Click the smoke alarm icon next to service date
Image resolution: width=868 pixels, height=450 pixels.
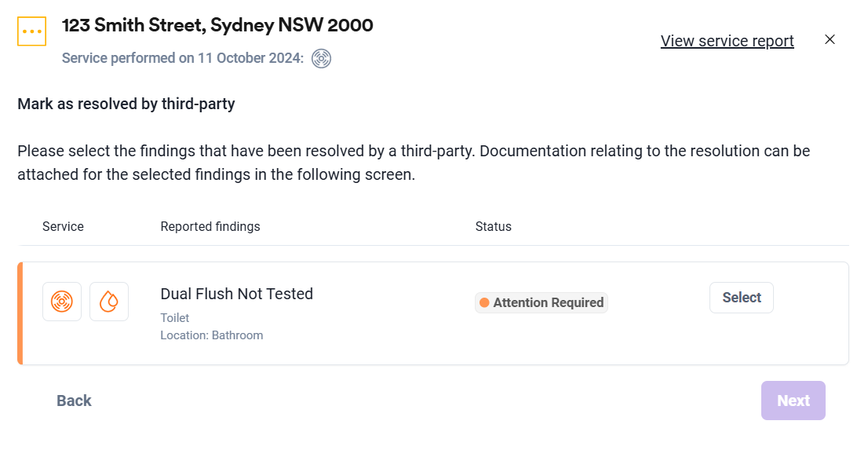[321, 58]
